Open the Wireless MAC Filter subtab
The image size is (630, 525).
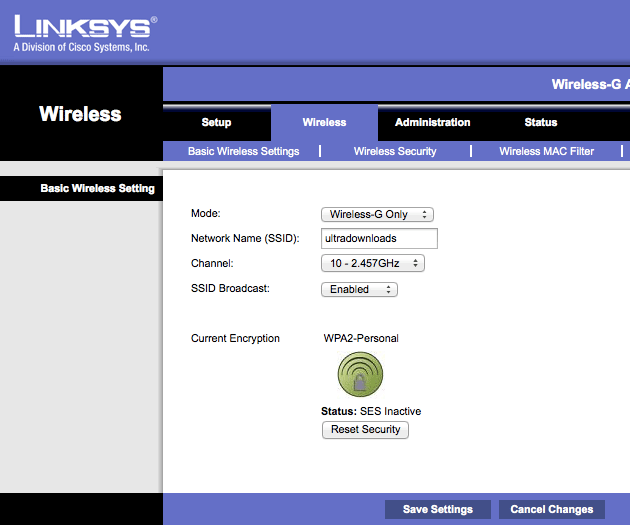(x=546, y=151)
